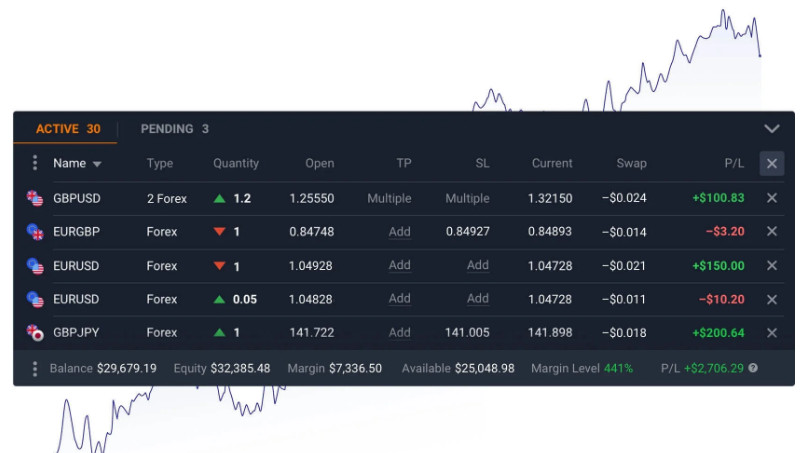Click the Current column header
Image resolution: width=805 pixels, height=453 pixels.
pyautogui.click(x=552, y=163)
